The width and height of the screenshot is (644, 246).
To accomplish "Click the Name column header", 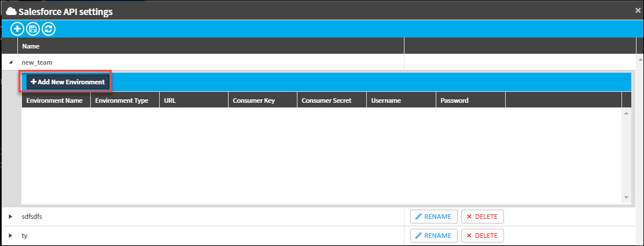I will 211,46.
